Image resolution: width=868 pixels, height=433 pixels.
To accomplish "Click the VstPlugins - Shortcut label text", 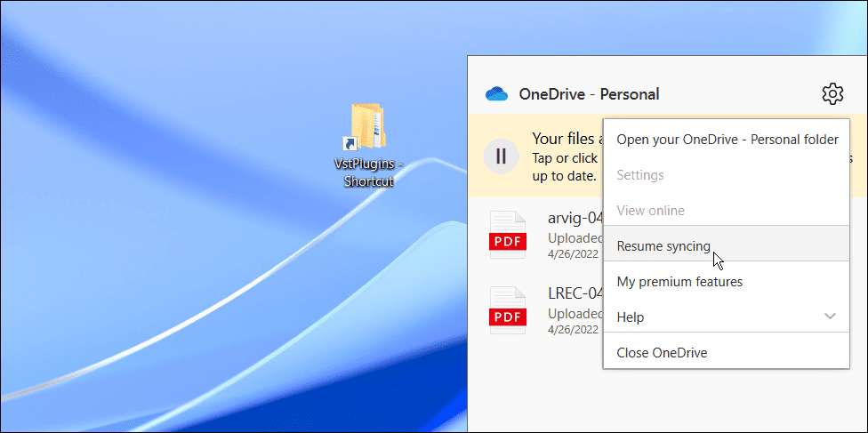I will point(368,172).
